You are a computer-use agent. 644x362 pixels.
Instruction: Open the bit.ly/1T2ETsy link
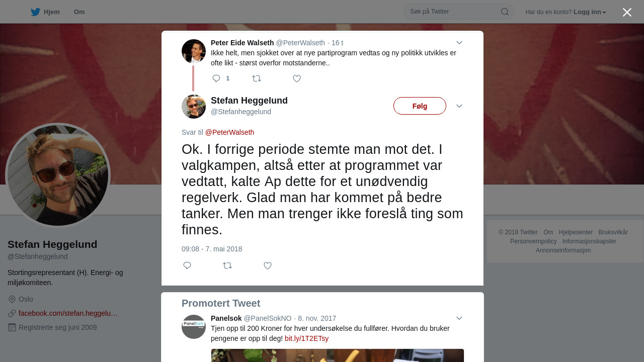tap(306, 338)
